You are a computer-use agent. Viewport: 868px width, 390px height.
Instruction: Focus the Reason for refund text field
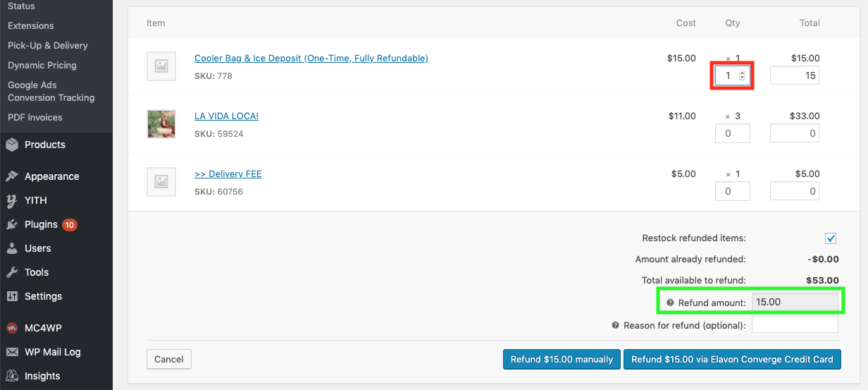tap(795, 324)
